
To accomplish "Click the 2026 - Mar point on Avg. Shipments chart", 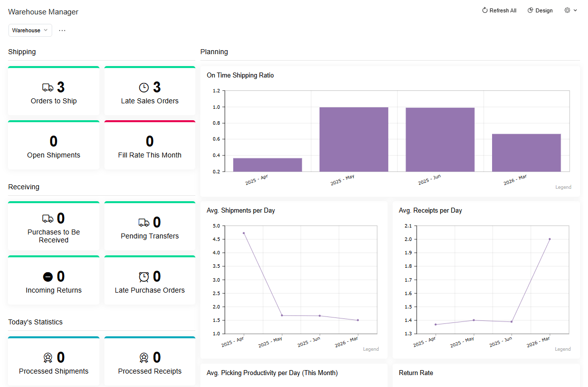I will pyautogui.click(x=358, y=320).
